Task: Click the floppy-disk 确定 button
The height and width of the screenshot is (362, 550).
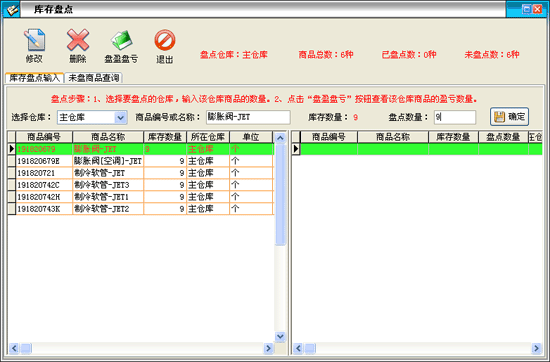Action: pos(509,117)
